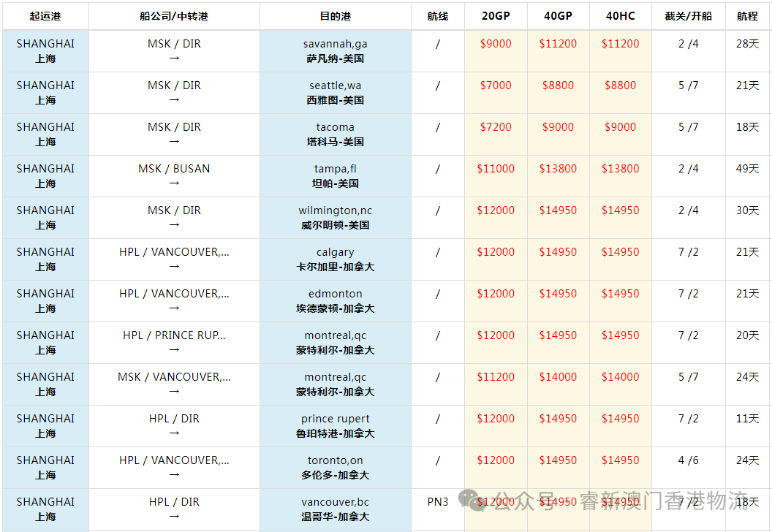Image resolution: width=772 pixels, height=532 pixels.
Task: Click the 20GP column header
Action: 496,16
